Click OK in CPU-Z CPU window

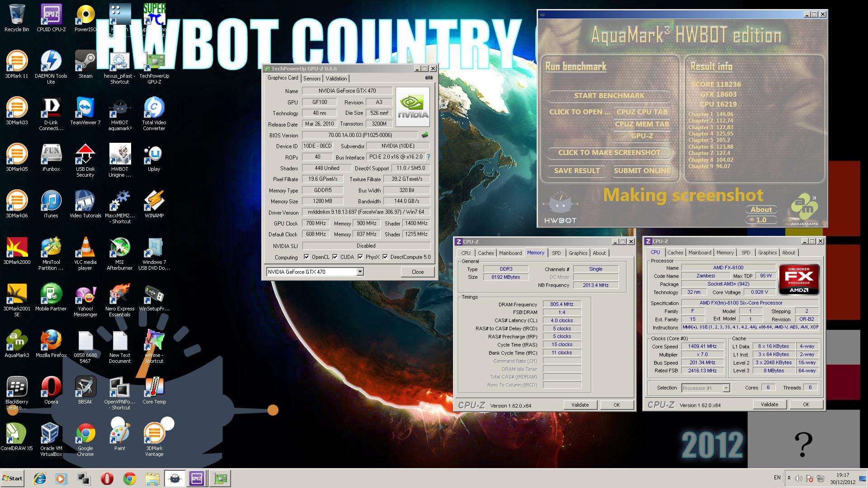tap(806, 404)
